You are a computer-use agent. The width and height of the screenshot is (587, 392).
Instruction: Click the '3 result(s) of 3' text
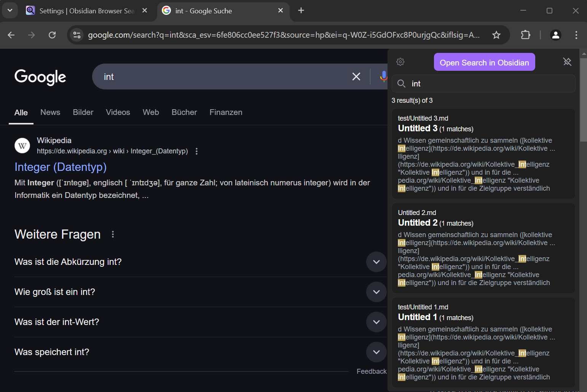coord(412,100)
